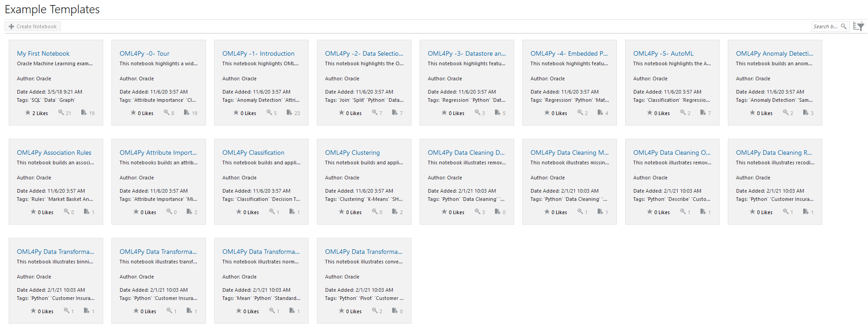This screenshot has width=868, height=331.
Task: Click views icon on OML4Py Classification card
Action: pyautogui.click(x=272, y=211)
